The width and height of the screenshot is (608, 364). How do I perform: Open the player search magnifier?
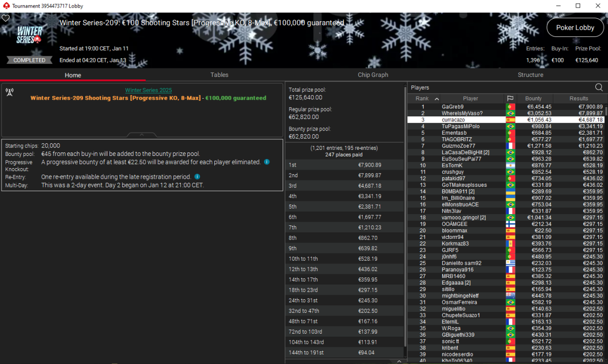click(599, 88)
